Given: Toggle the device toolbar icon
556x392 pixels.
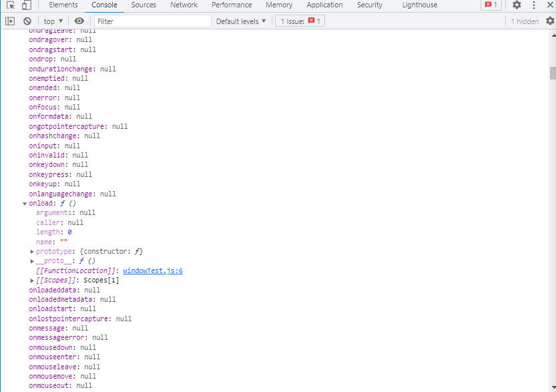Looking at the screenshot, I should coord(26,5).
